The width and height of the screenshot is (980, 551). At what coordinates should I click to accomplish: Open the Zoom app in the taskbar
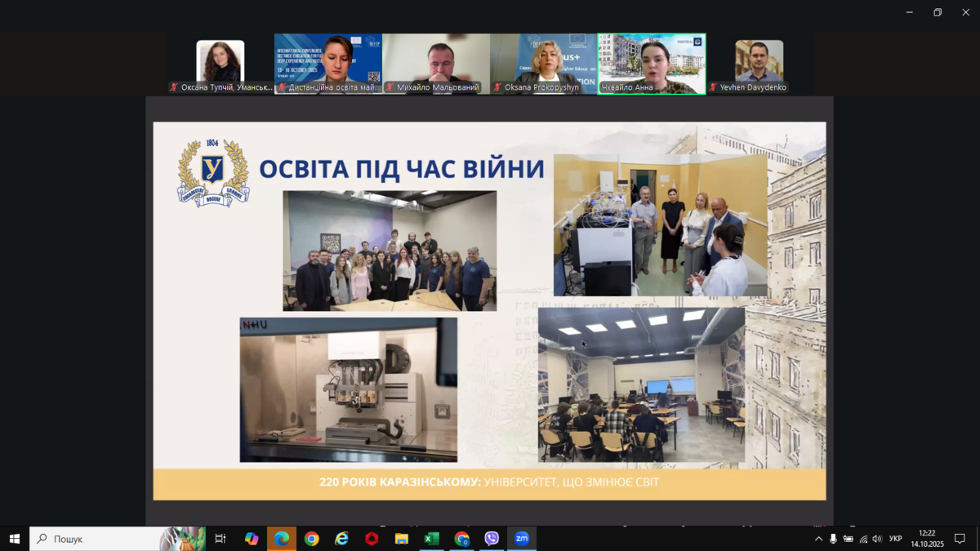coord(521,539)
